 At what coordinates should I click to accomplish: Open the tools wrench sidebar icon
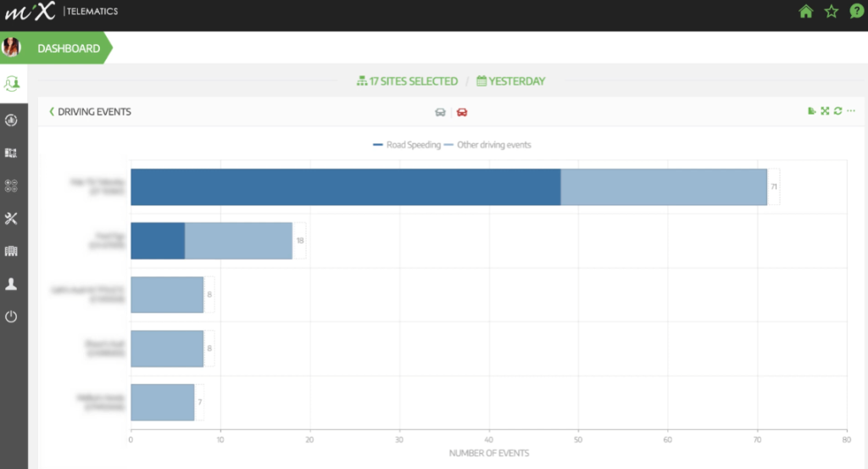coord(11,219)
